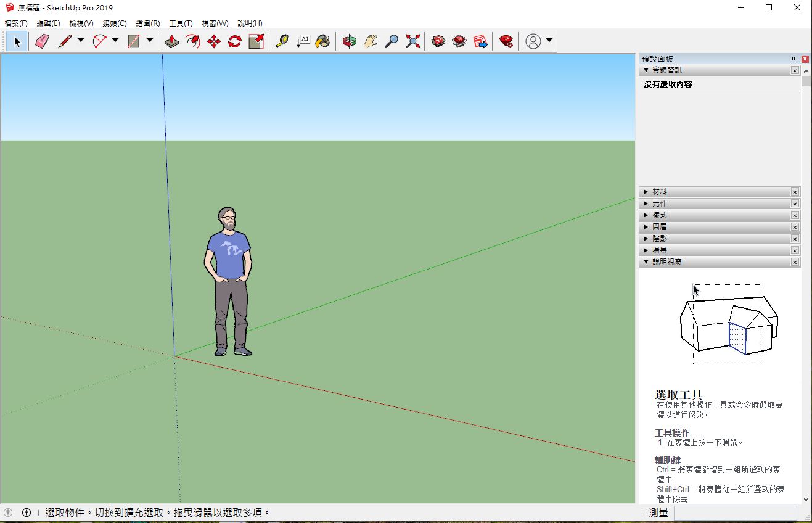This screenshot has width=812, height=523.
Task: Select the Eraser tool
Action: click(x=42, y=41)
